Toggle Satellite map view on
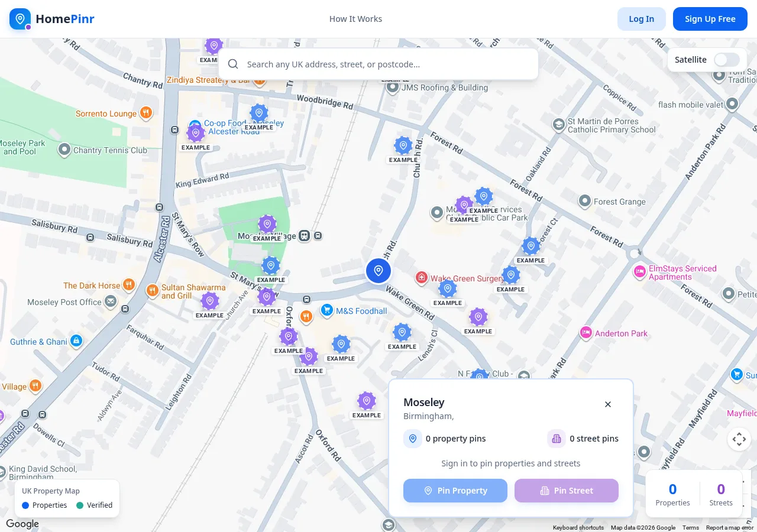Viewport: 757px width, 532px height. [x=727, y=60]
